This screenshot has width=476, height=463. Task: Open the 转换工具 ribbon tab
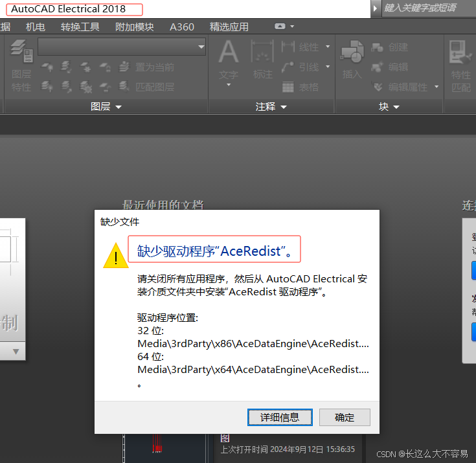(x=80, y=27)
